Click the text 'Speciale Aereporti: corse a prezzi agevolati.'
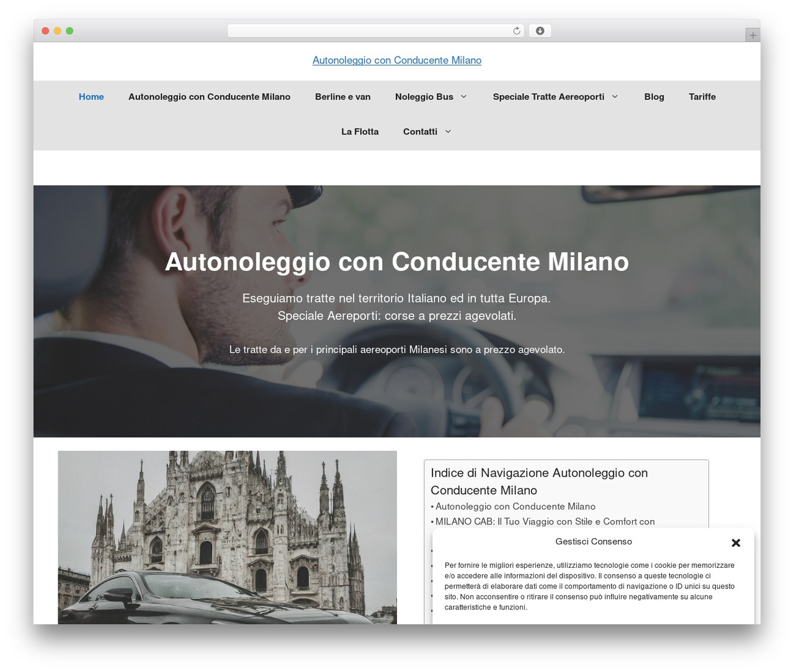This screenshot has height=672, width=794. coord(397,316)
